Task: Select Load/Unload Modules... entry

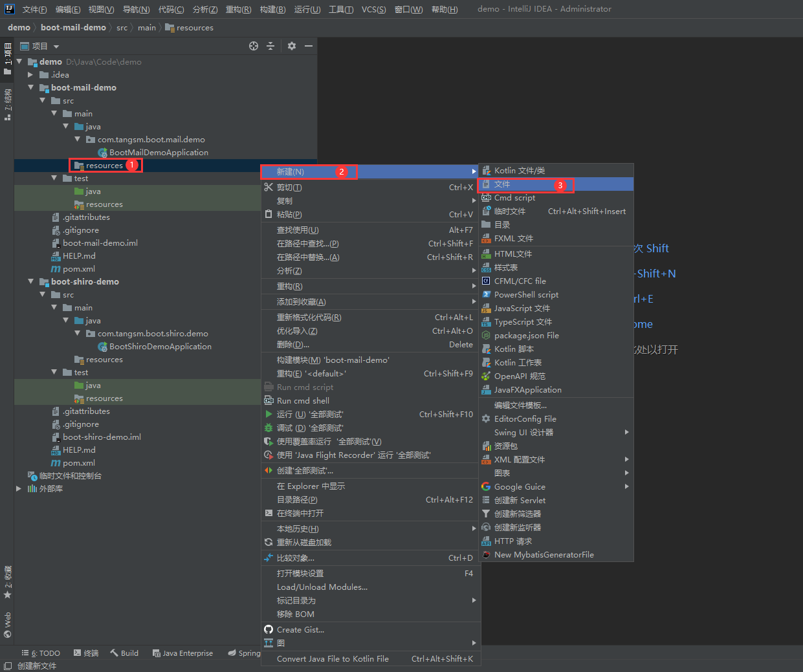Action: pos(370,587)
